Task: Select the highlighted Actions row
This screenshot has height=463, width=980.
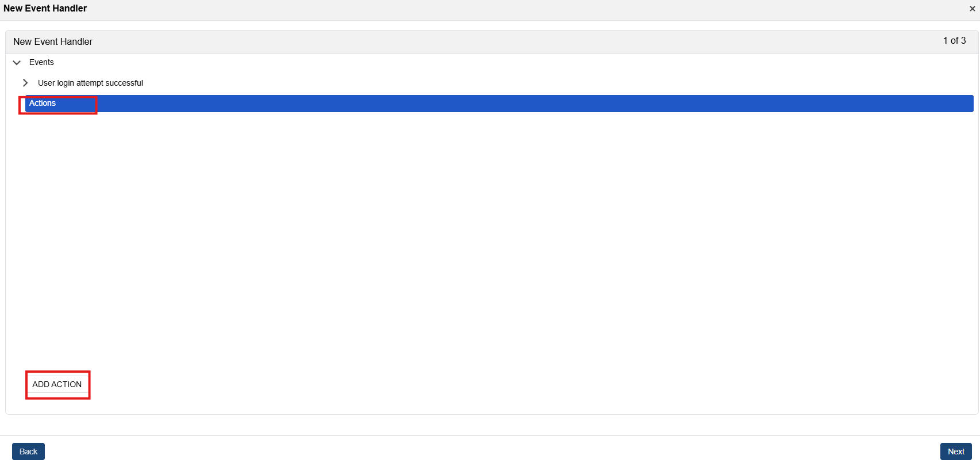Action: pyautogui.click(x=494, y=104)
